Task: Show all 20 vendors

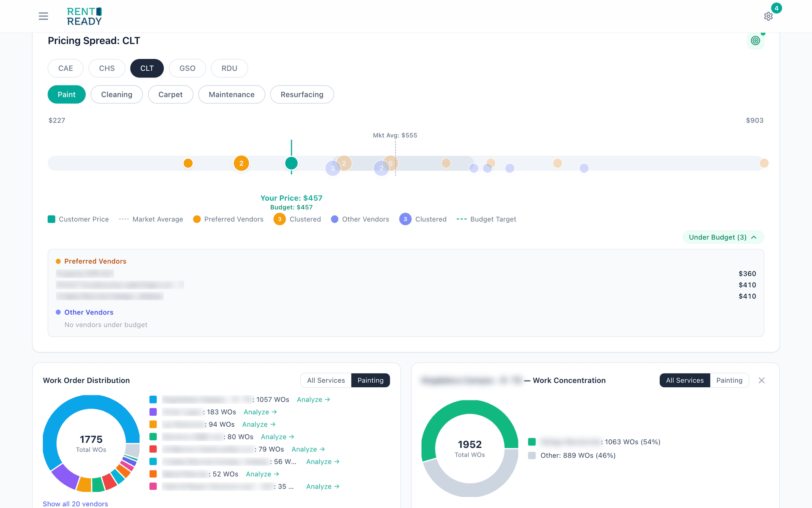Action: pyautogui.click(x=75, y=504)
